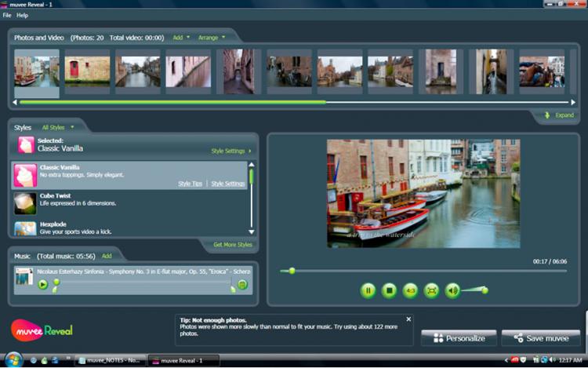588x368 pixels.
Task: Expand the All Styles filter dropdown
Action: (58, 127)
